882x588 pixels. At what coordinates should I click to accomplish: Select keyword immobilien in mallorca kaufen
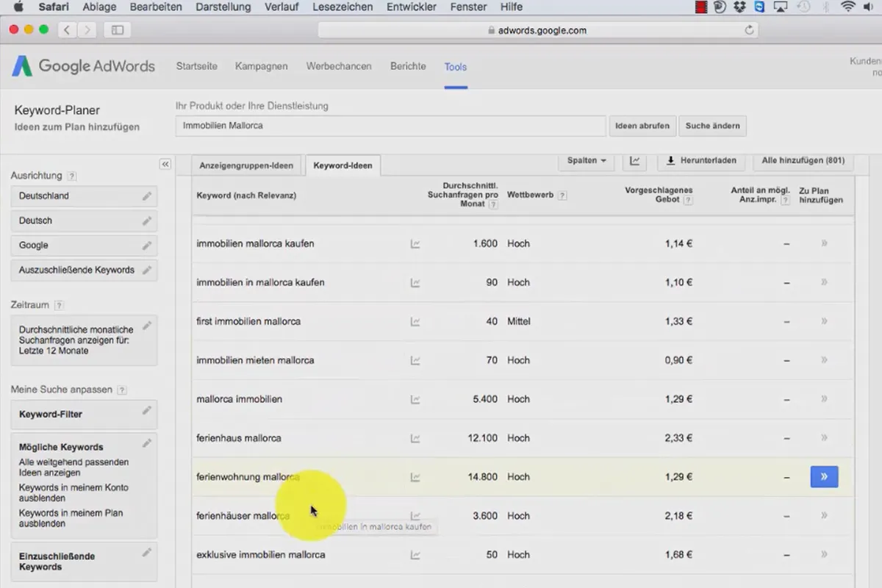[x=260, y=282]
